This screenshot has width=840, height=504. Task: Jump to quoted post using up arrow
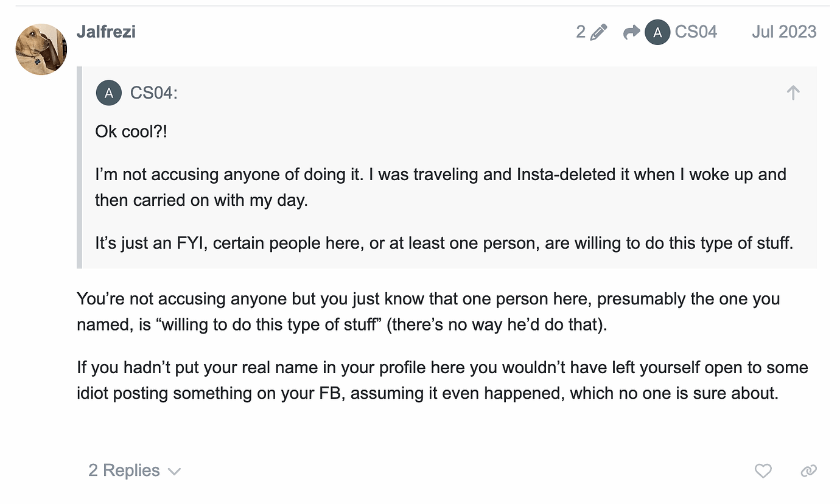click(x=793, y=93)
